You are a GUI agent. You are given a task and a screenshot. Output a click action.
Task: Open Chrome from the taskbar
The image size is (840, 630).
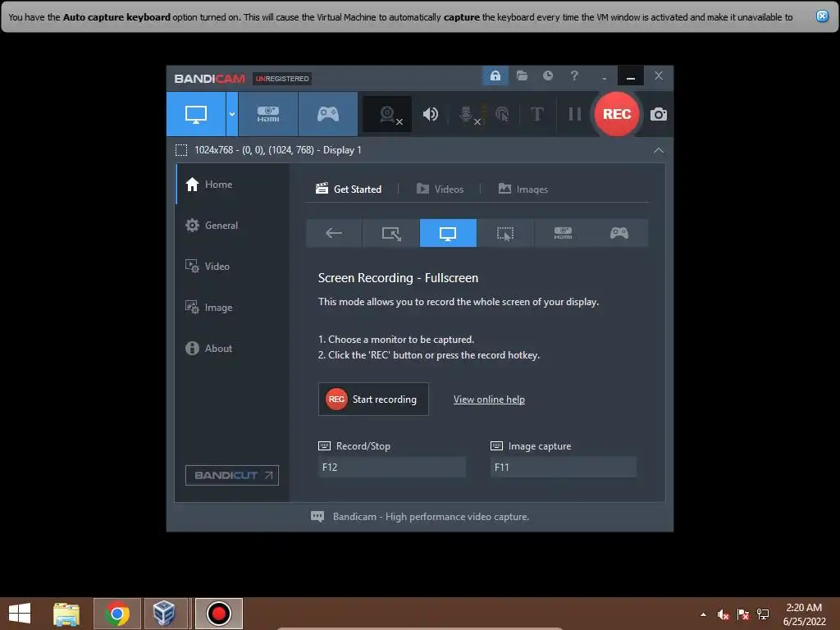tap(117, 614)
